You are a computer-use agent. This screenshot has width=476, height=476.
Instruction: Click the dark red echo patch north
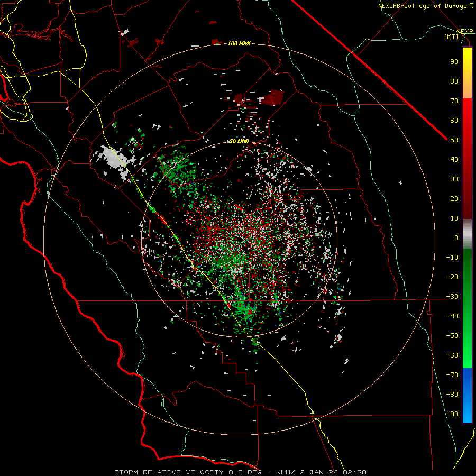point(274,97)
